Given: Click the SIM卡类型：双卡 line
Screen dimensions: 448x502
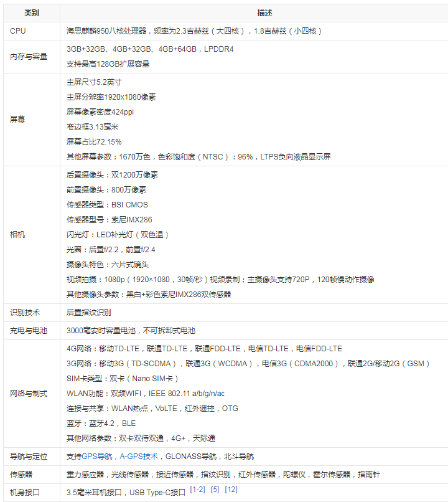Looking at the screenshot, I should coord(123,379).
